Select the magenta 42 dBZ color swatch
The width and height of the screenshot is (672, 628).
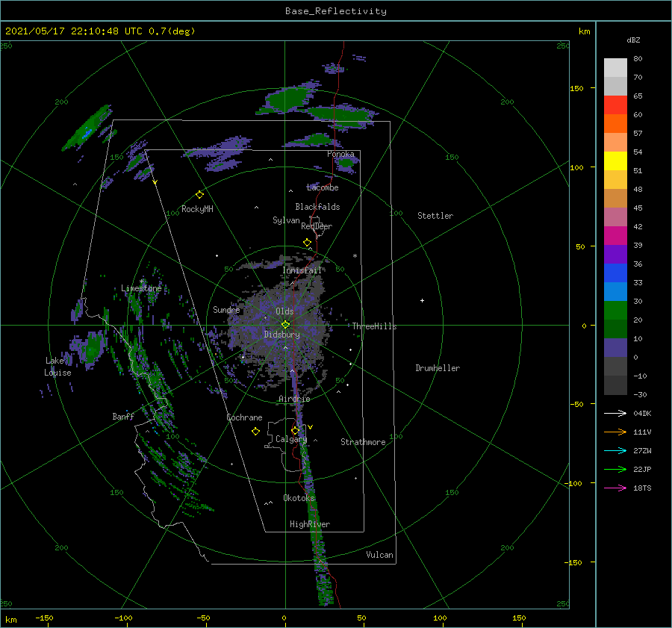coord(615,235)
